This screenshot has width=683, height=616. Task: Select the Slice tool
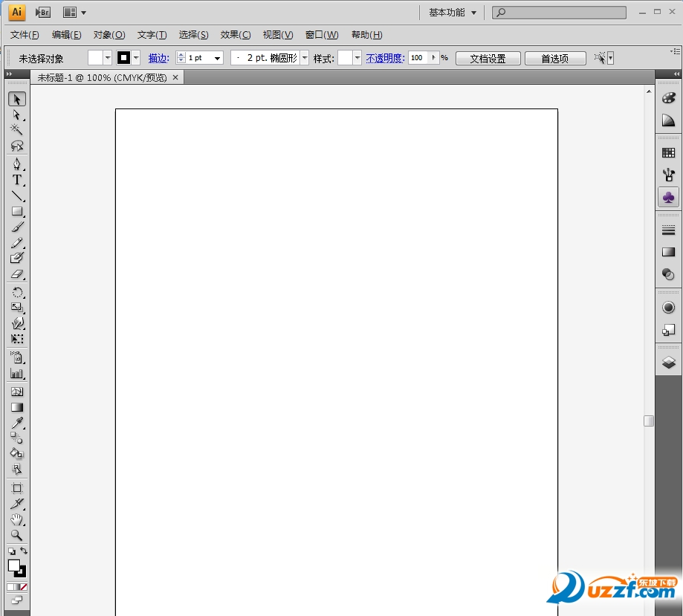click(17, 504)
